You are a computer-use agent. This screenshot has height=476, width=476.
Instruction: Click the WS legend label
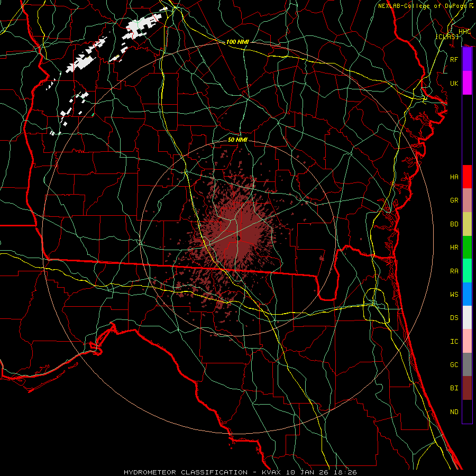pyautogui.click(x=454, y=294)
